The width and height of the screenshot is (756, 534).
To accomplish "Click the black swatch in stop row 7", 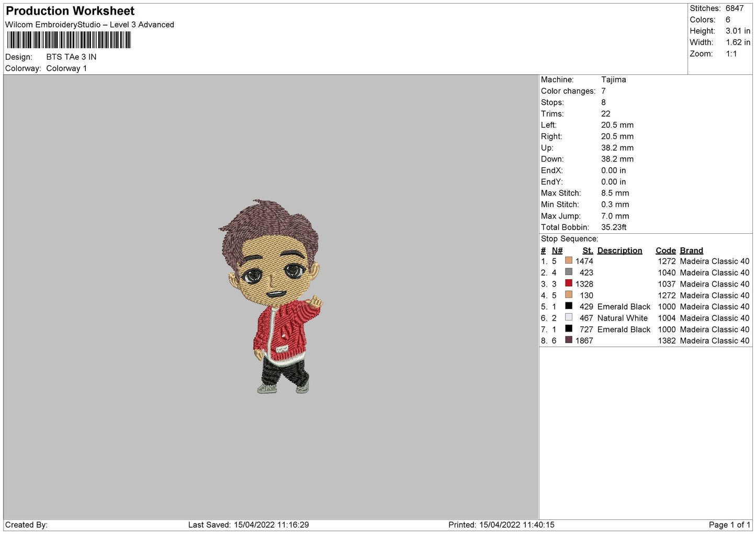I will click(569, 329).
